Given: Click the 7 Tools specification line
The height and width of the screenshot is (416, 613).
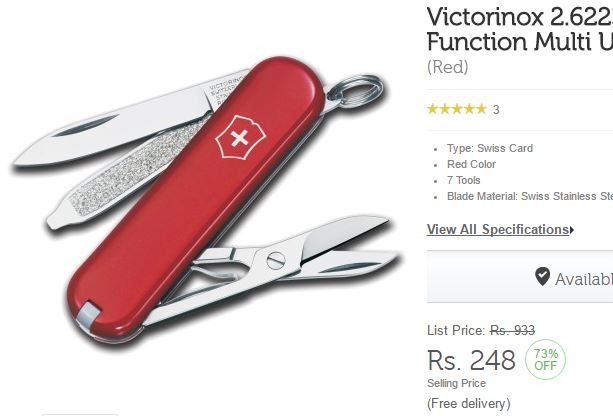Looking at the screenshot, I should point(464,180).
